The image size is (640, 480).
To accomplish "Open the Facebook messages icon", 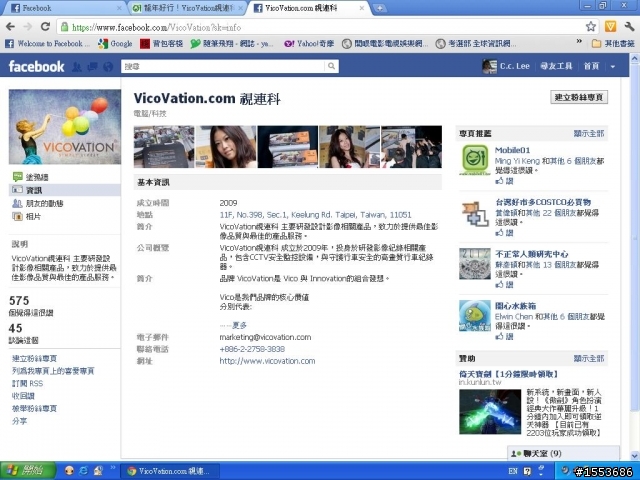I will point(92,67).
